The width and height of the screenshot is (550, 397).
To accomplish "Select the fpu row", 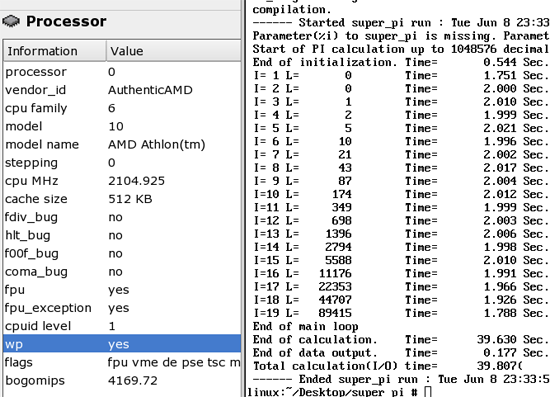I will (122, 290).
